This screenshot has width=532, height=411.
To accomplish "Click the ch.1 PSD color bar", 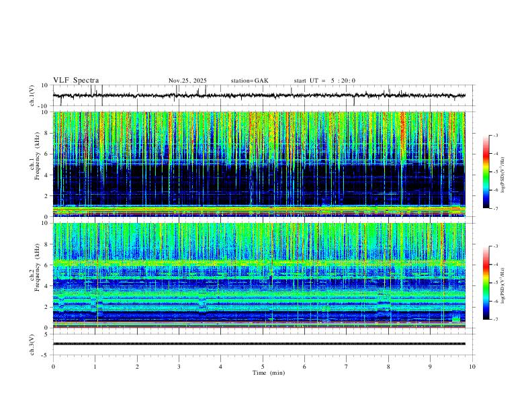I will pos(486,172).
